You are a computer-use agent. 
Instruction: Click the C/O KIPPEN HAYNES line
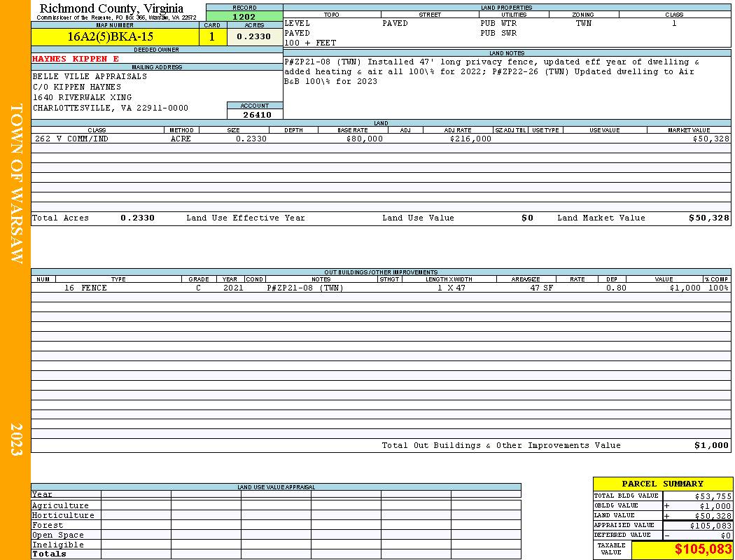pyautogui.click(x=77, y=87)
